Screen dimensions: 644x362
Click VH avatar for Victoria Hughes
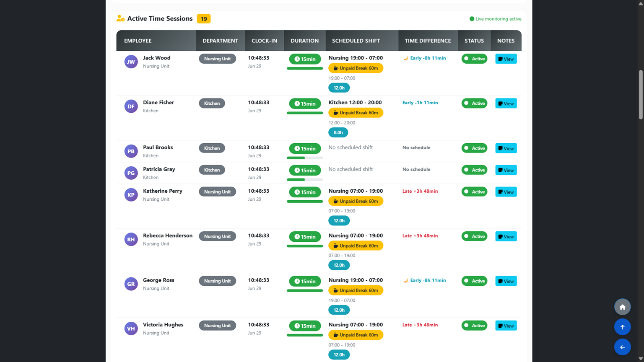click(131, 328)
